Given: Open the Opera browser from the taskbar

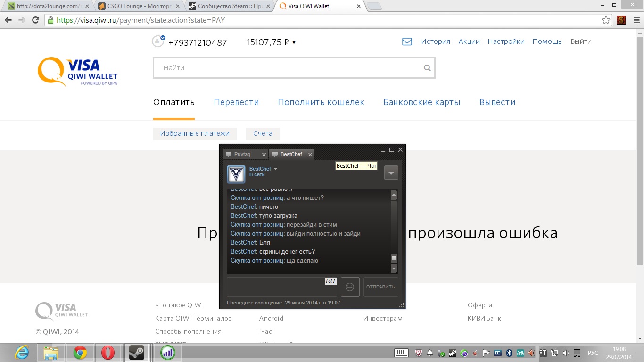Looking at the screenshot, I should point(108,353).
